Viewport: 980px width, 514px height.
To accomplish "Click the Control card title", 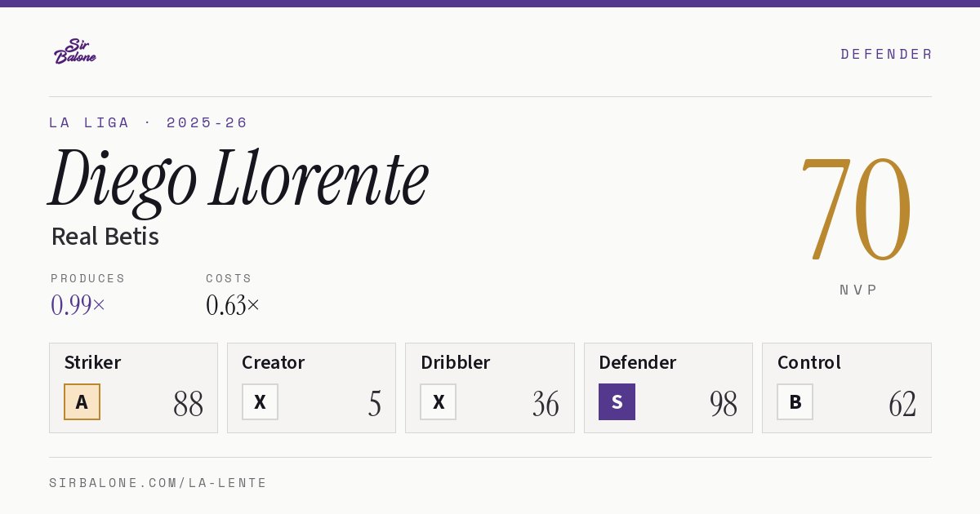I will [808, 362].
